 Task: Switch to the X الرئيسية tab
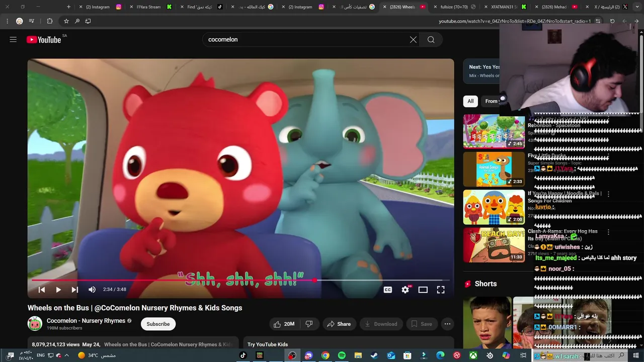pyautogui.click(x=607, y=7)
